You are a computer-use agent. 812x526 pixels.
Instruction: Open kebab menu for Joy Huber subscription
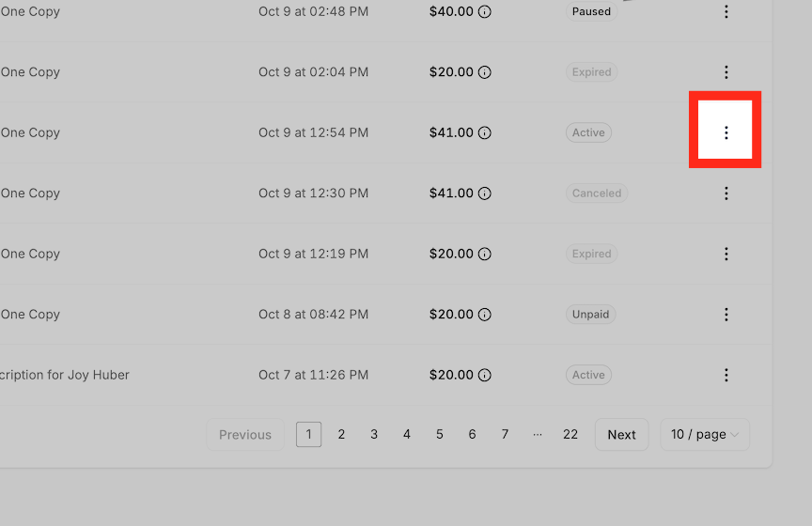tap(726, 375)
